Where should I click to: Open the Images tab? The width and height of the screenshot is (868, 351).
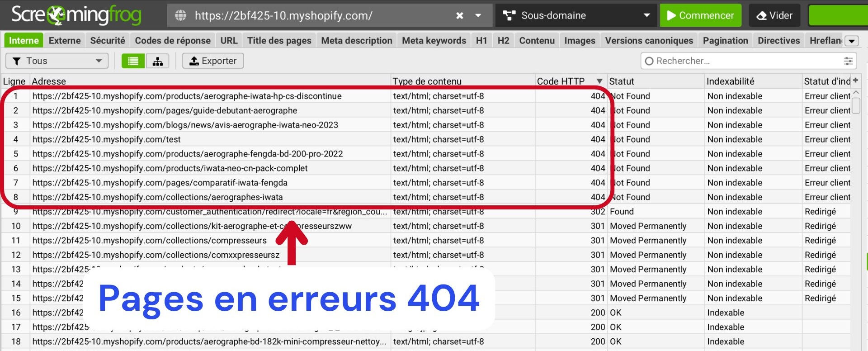click(x=580, y=40)
